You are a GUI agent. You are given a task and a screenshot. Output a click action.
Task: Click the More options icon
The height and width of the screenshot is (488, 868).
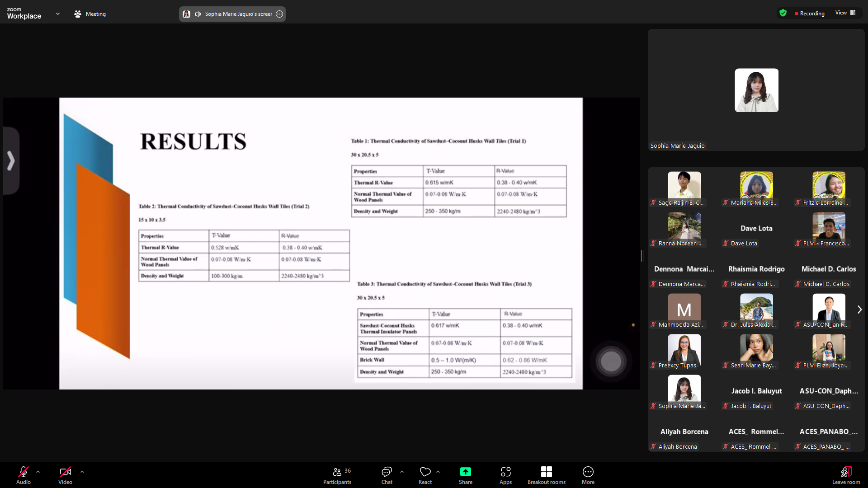588,472
